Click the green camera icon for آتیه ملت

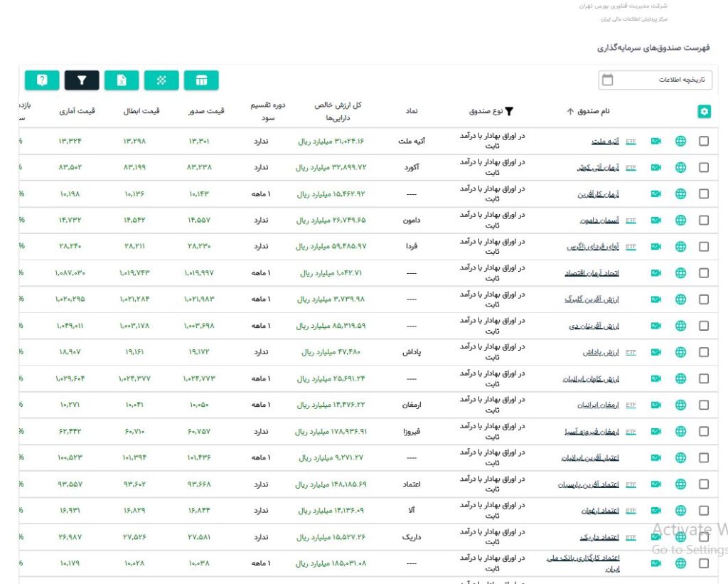655,142
